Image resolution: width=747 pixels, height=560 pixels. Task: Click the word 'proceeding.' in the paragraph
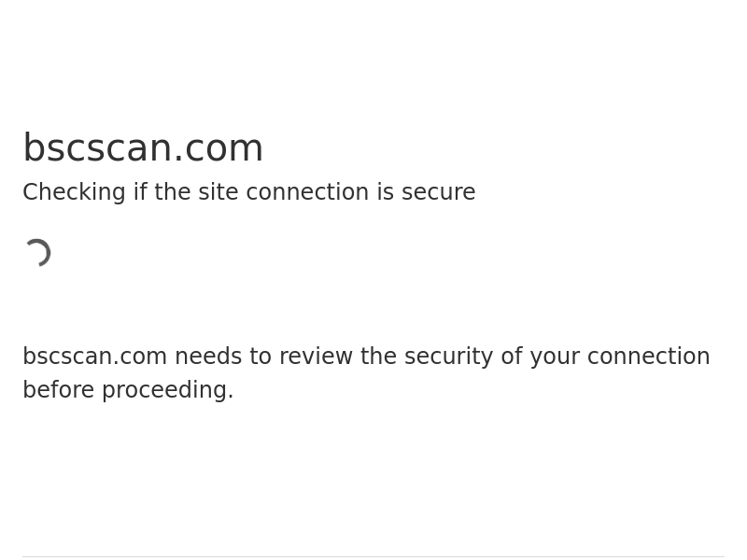[168, 390]
